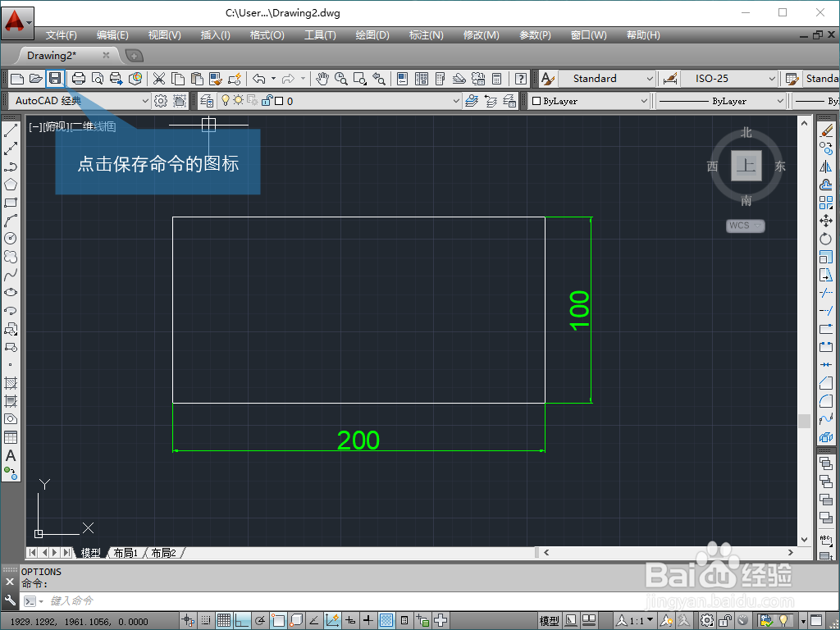Click the AutoCAD application menu button

[x=18, y=22]
